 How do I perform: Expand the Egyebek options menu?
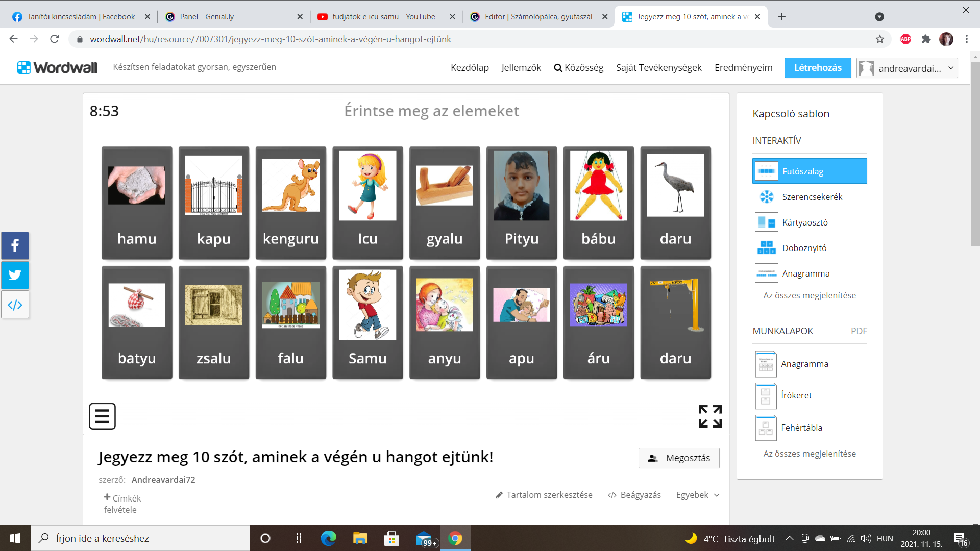(x=697, y=495)
